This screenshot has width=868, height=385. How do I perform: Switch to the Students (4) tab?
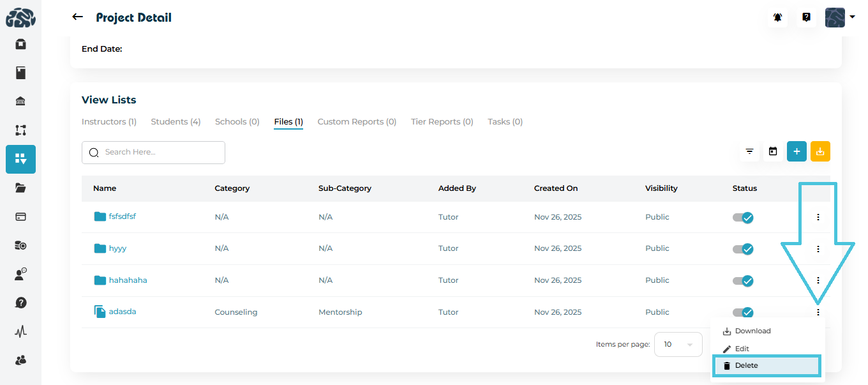[176, 121]
